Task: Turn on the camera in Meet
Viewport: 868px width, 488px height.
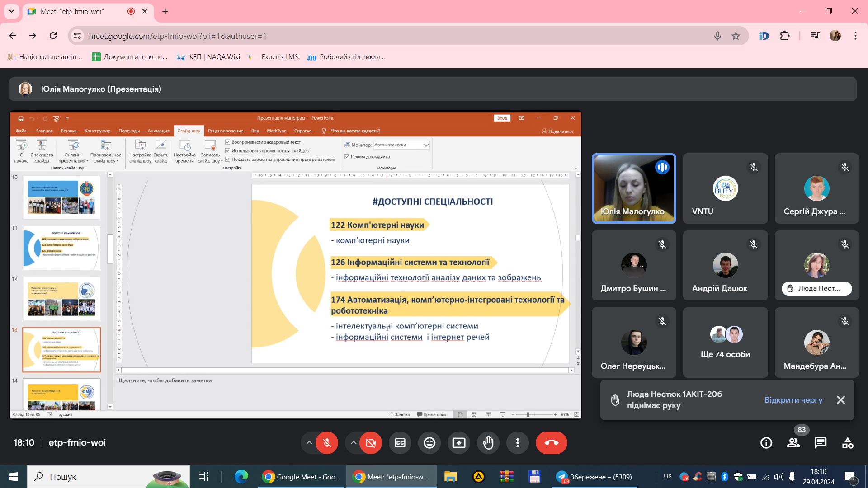Action: coord(371,443)
